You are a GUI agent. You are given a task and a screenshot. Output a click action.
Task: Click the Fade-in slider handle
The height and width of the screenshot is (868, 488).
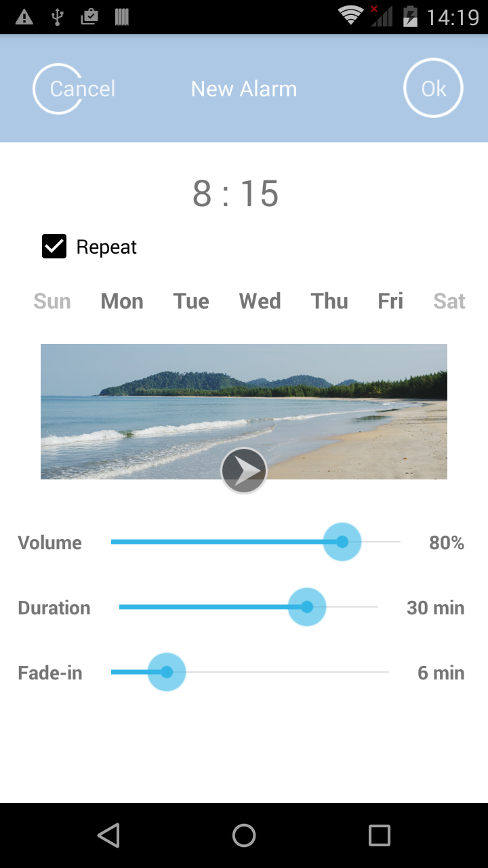click(x=167, y=672)
